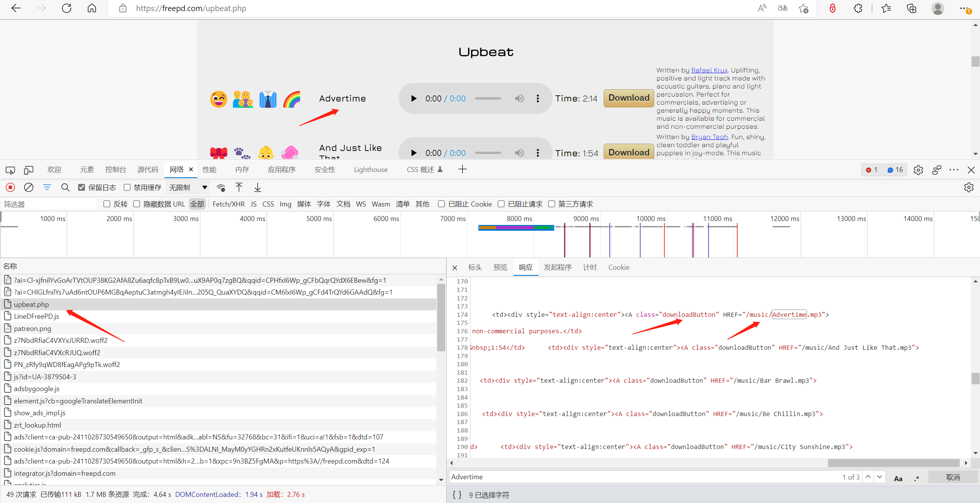
Task: Open Advertime audio player options menu
Action: [538, 98]
